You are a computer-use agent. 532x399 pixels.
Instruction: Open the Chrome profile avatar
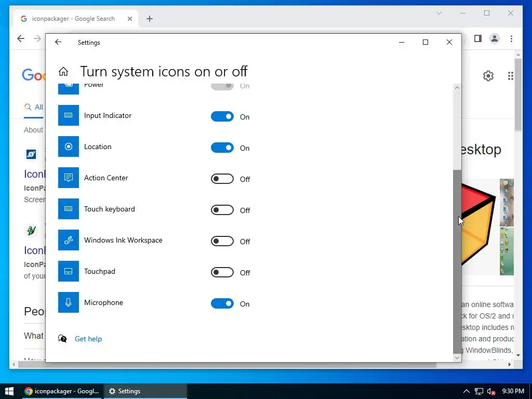(495, 38)
